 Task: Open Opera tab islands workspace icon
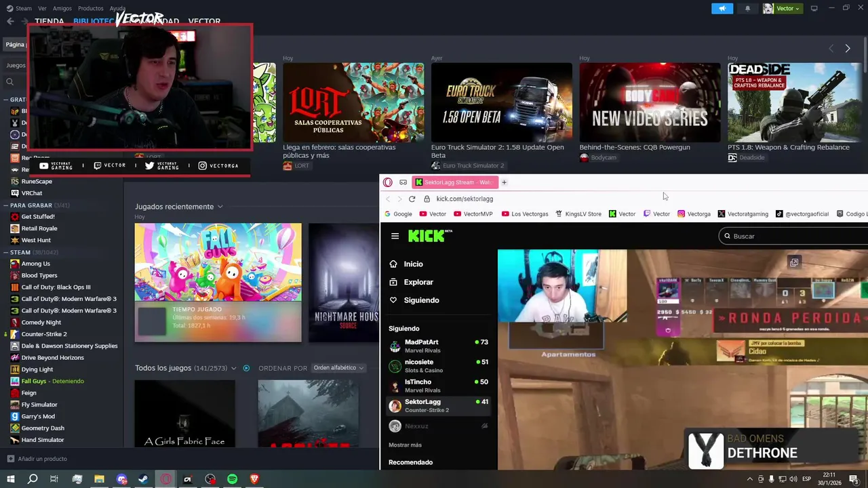coord(403,182)
